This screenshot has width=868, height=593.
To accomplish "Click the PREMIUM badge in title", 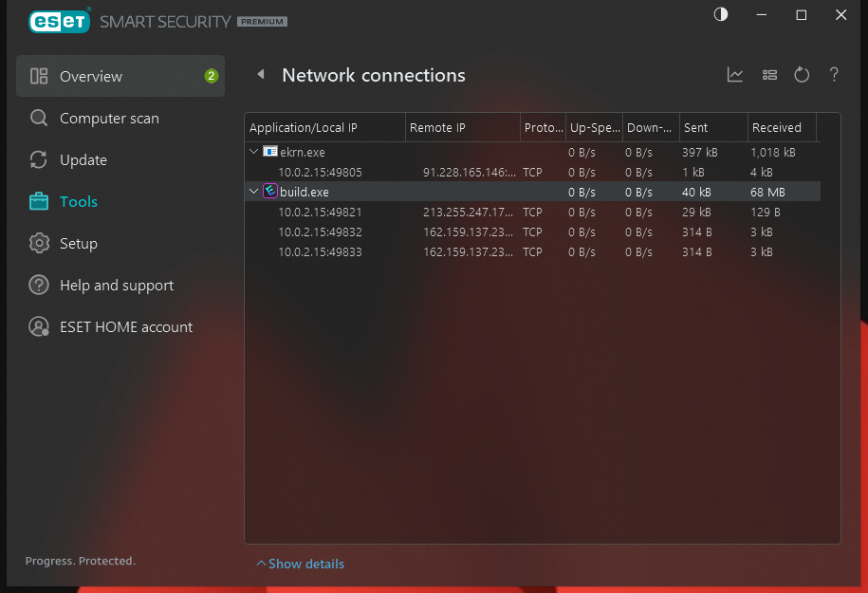I will 262,22.
